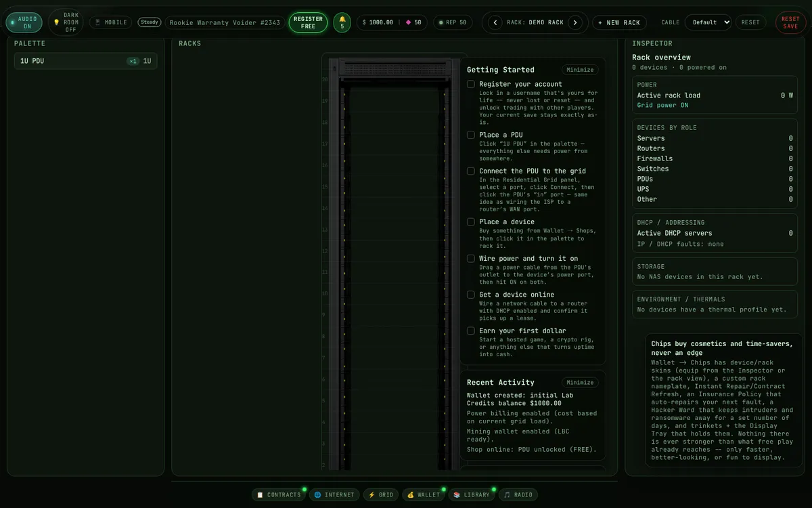This screenshot has width=812, height=508.
Task: Click Shop online PDU unlocked entry
Action: click(x=532, y=449)
